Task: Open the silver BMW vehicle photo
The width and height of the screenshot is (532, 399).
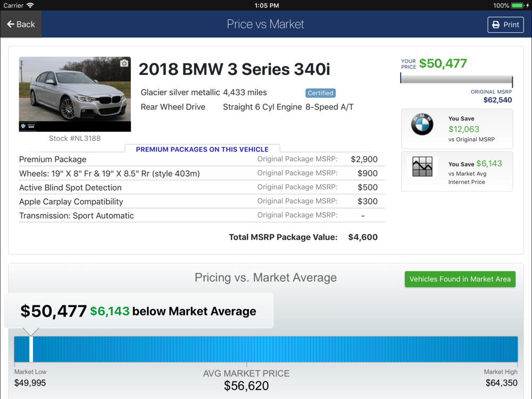Action: coord(75,94)
